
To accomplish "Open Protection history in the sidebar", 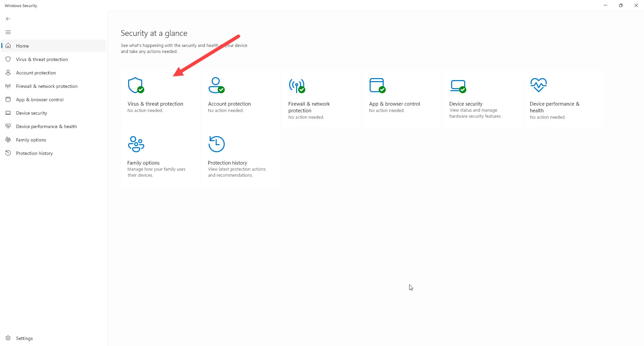I will [34, 153].
